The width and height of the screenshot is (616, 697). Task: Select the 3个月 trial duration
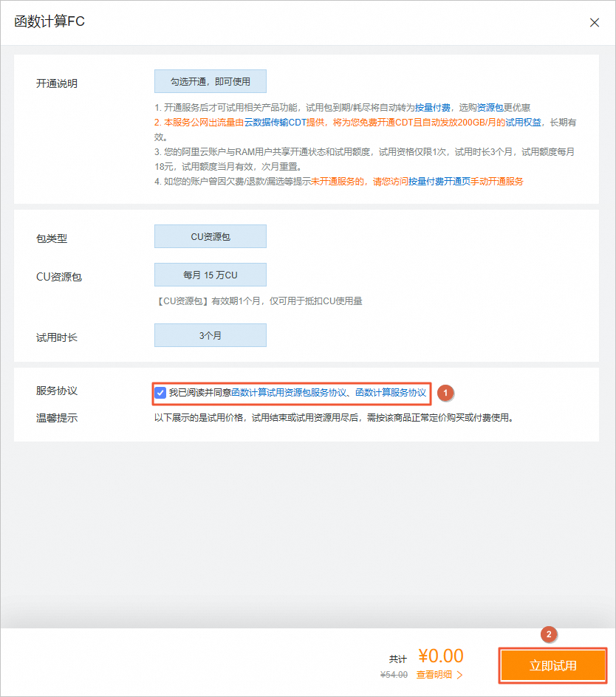point(211,335)
